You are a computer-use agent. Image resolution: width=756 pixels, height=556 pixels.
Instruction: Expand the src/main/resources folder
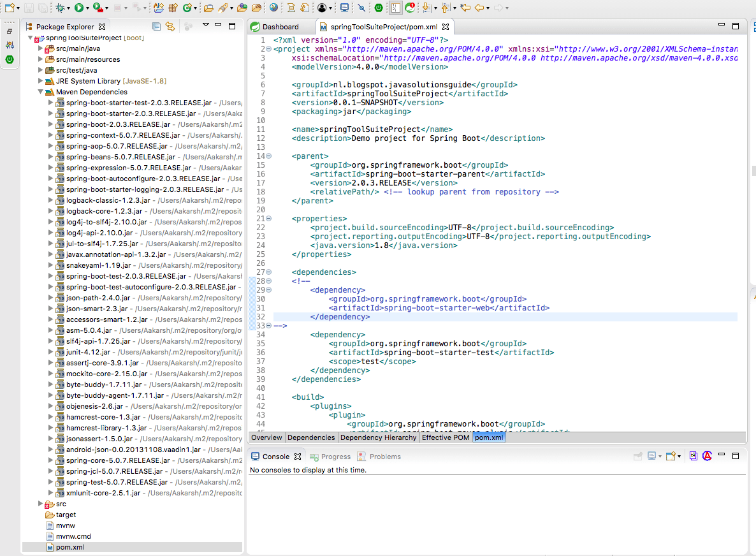click(41, 59)
